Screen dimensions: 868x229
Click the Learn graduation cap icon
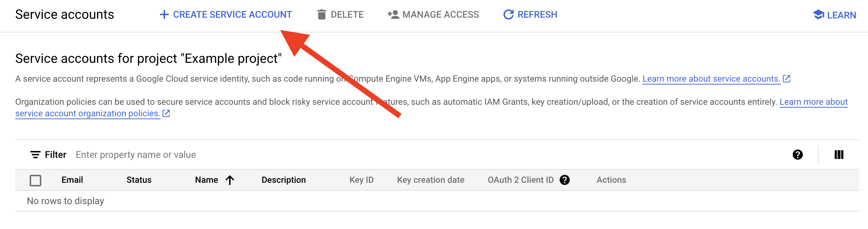(x=818, y=15)
